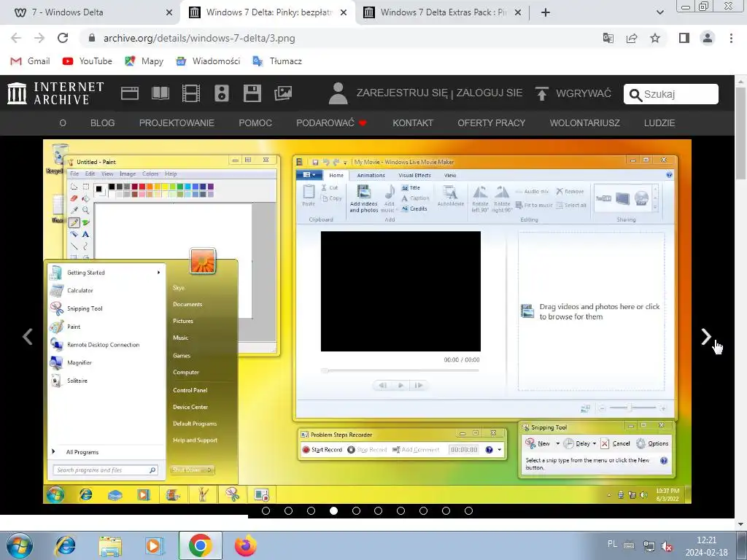Screen dimensions: 747x560
Task: Open the "O" about nav item
Action: click(x=63, y=122)
